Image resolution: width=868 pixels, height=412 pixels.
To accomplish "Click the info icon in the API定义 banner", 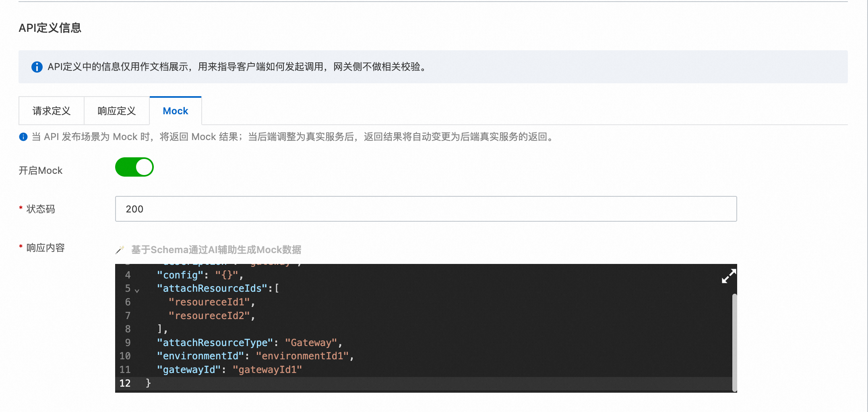I will point(37,67).
